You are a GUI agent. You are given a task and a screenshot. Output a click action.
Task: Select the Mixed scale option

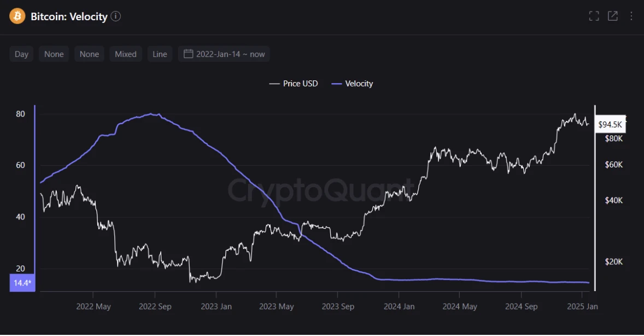[126, 54]
